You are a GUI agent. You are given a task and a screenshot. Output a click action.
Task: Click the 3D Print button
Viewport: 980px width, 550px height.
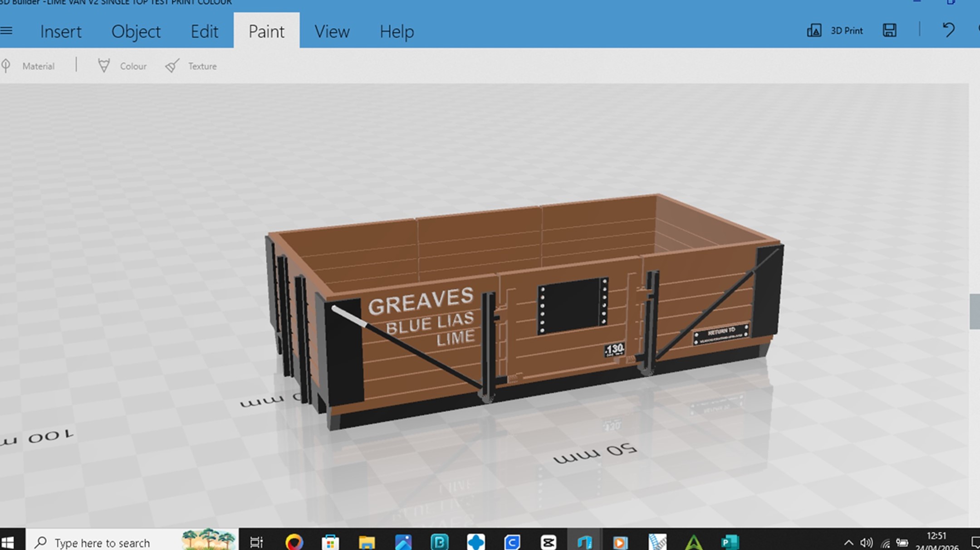[835, 31]
